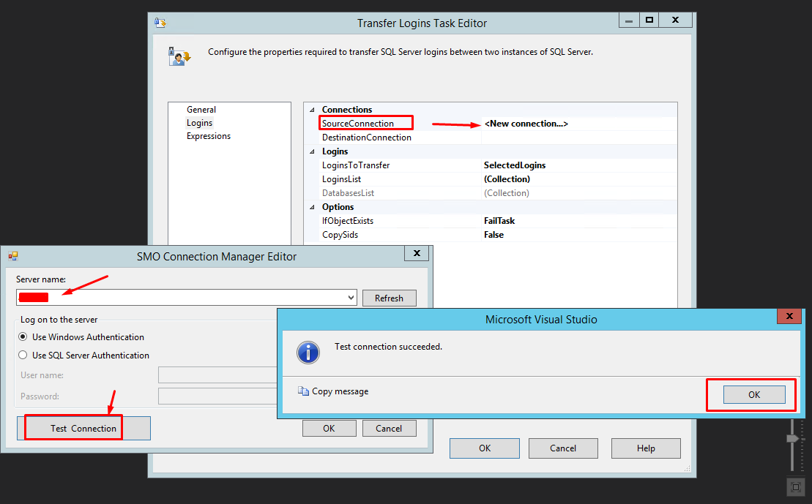812x504 pixels.
Task: Open the Server name dropdown list
Action: (x=351, y=298)
